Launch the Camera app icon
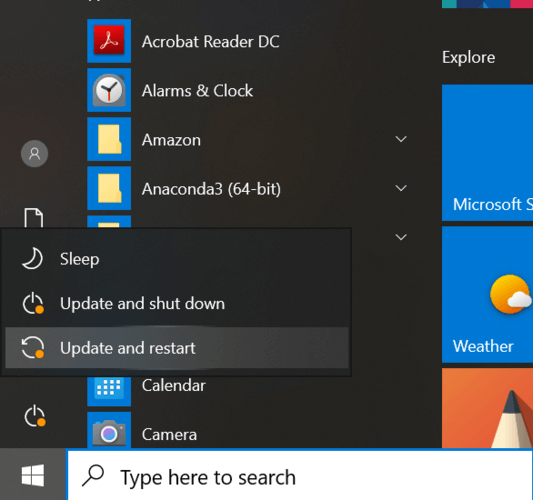533x500 pixels. pos(109,430)
